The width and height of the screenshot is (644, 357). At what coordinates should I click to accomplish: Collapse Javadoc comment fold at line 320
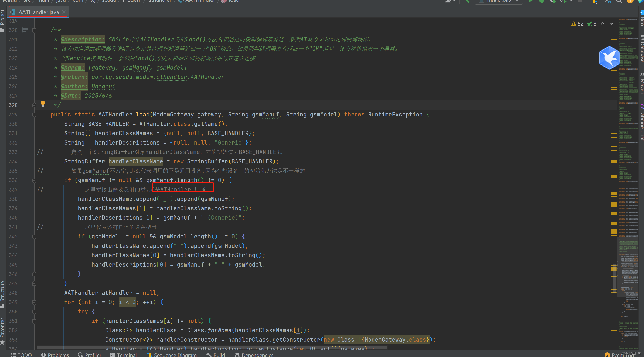tap(35, 30)
